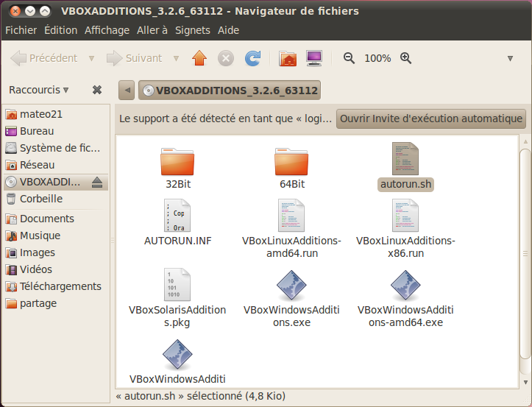Open the Affichage menu

click(107, 30)
